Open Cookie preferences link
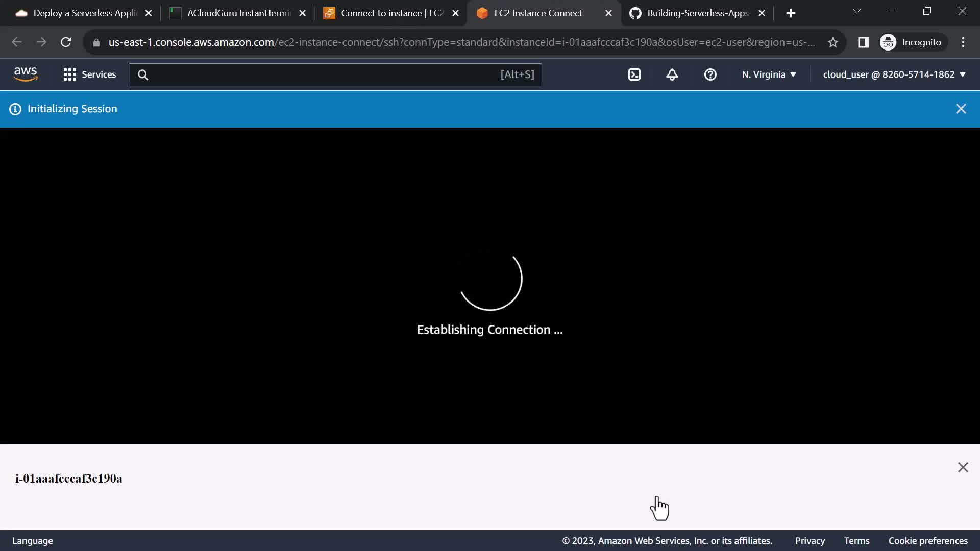 (927, 541)
